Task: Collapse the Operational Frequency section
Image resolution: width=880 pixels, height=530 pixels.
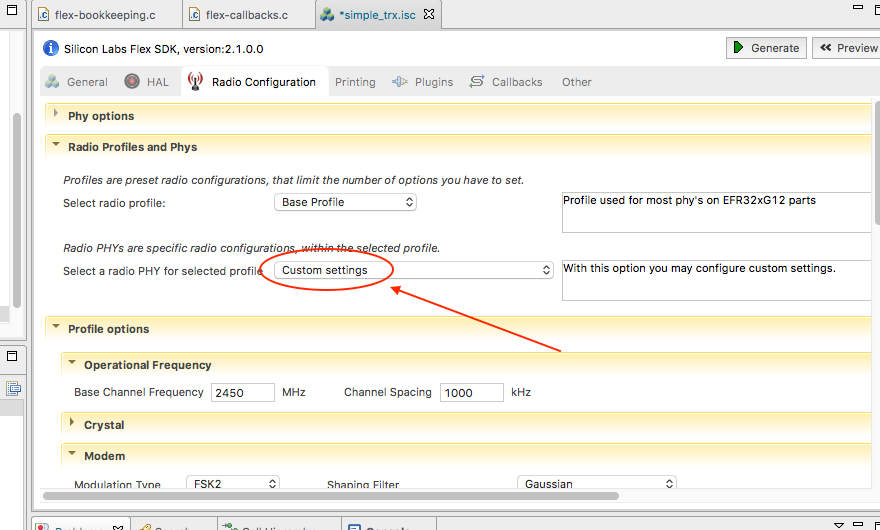Action: tap(72, 363)
